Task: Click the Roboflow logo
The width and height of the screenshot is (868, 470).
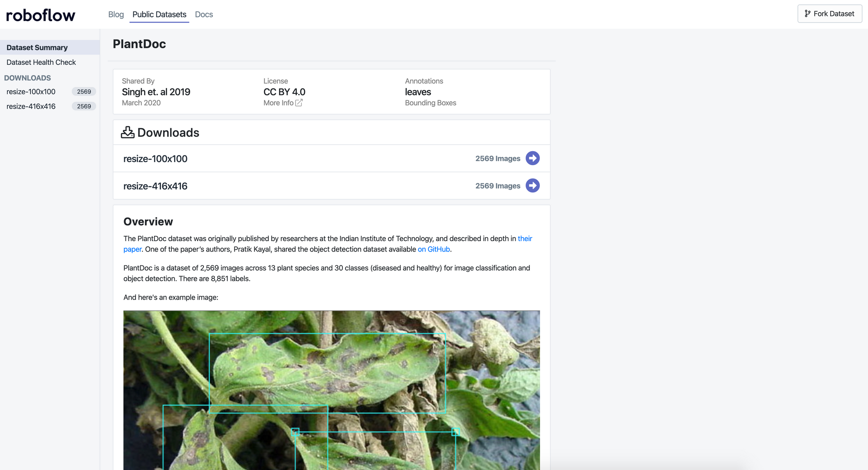Action: click(40, 14)
